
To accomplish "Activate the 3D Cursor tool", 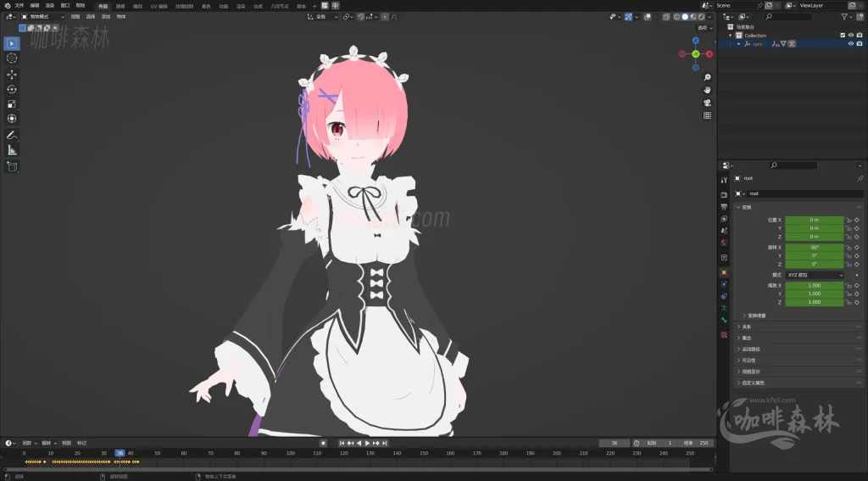I will pos(12,59).
